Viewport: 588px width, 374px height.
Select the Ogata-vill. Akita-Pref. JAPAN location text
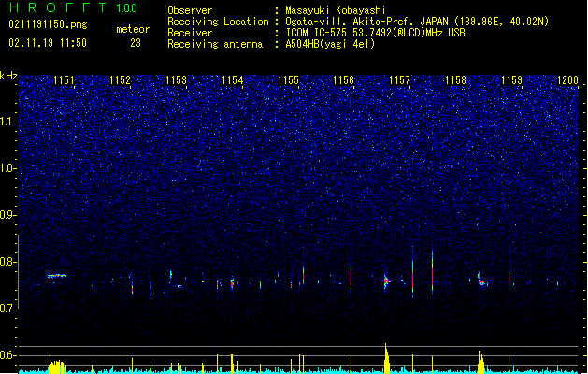tap(417, 22)
